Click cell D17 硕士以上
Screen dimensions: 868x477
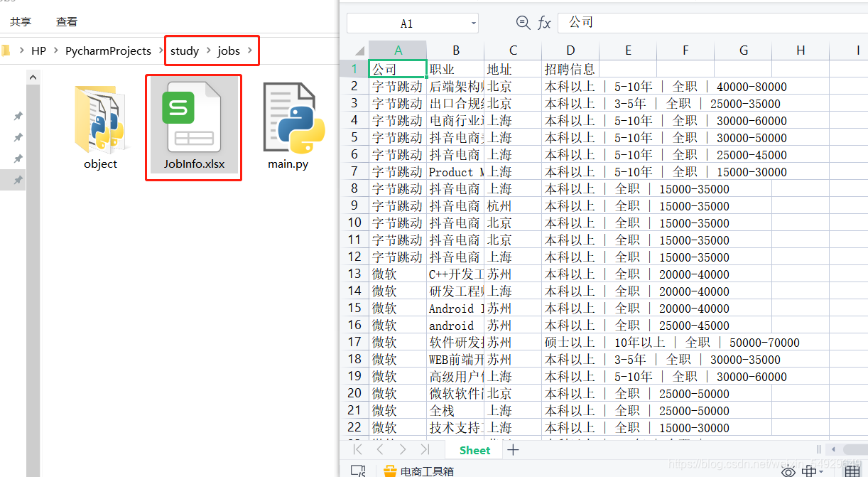[x=570, y=342]
